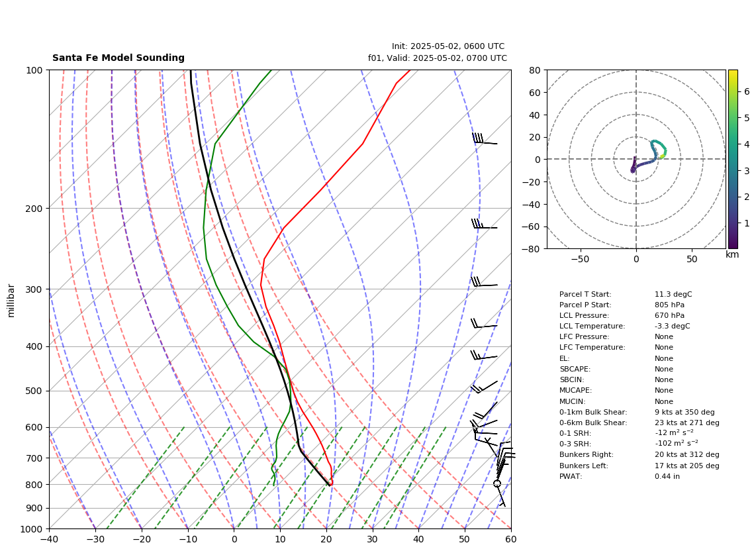Screen dimensions: 756x551
Task: Click the 80 tick atop the hodograph axis
Action: click(x=535, y=70)
